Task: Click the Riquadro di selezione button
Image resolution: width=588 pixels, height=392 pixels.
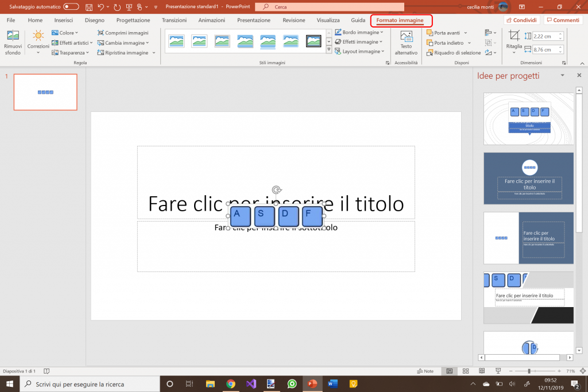Action: click(454, 53)
